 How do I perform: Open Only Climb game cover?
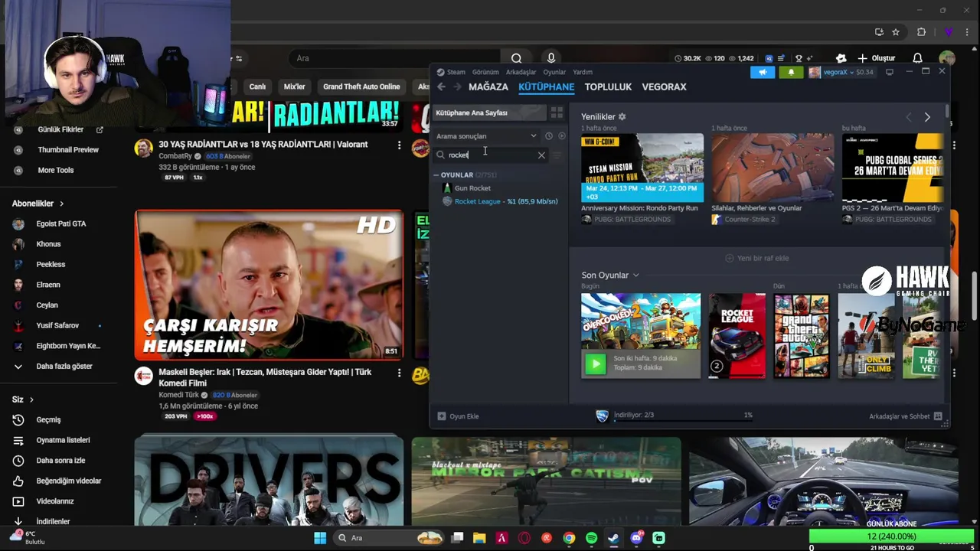pyautogui.click(x=866, y=336)
